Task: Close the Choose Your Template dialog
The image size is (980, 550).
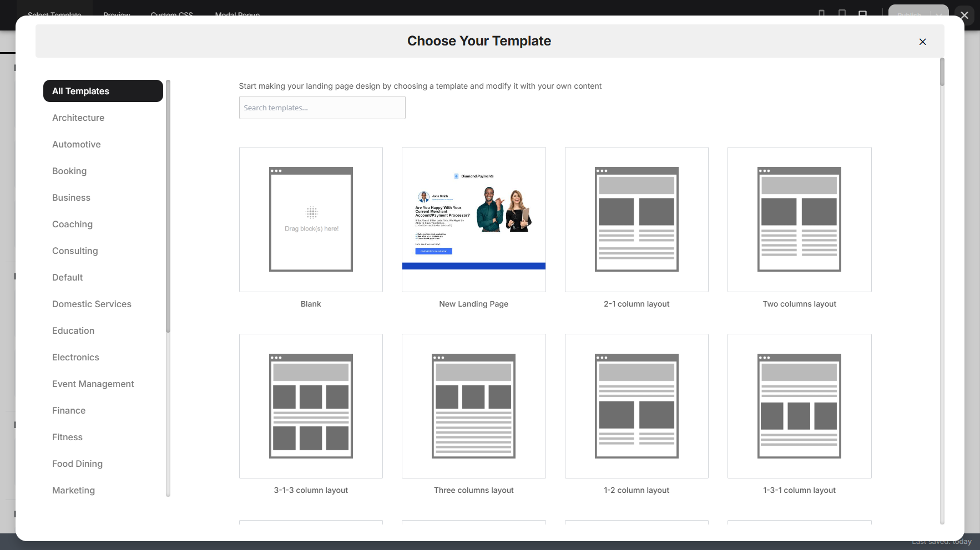Action: 922,42
